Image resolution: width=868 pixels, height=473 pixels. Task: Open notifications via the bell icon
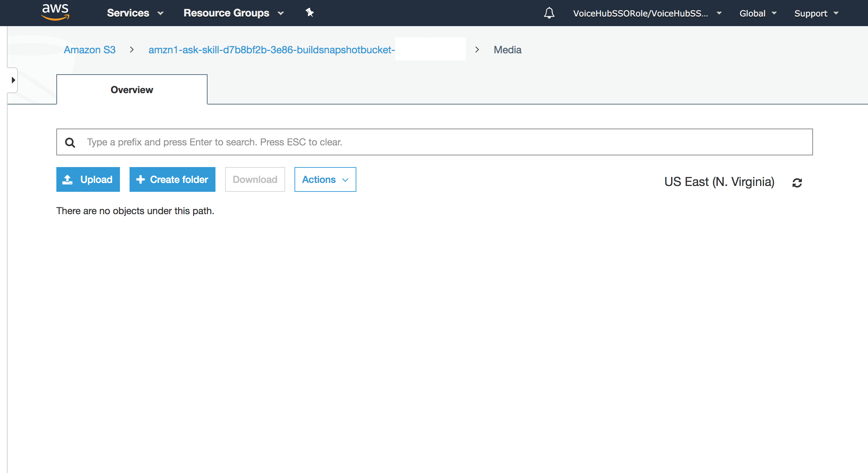point(549,13)
